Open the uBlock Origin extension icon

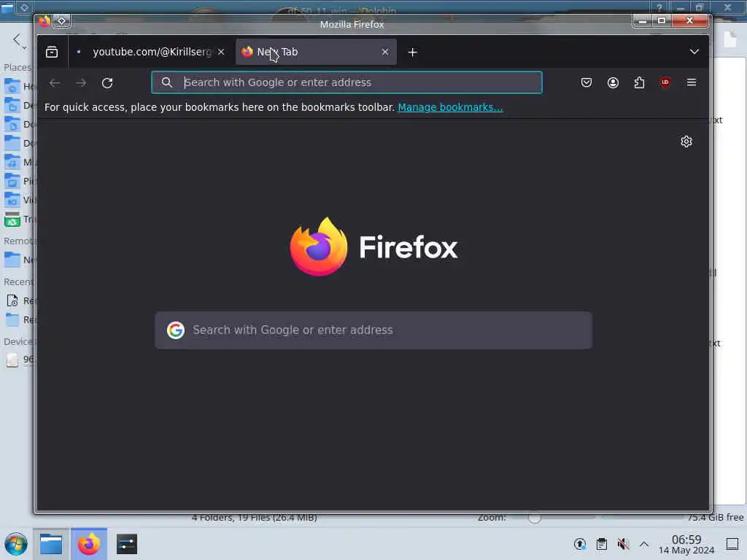pos(665,82)
